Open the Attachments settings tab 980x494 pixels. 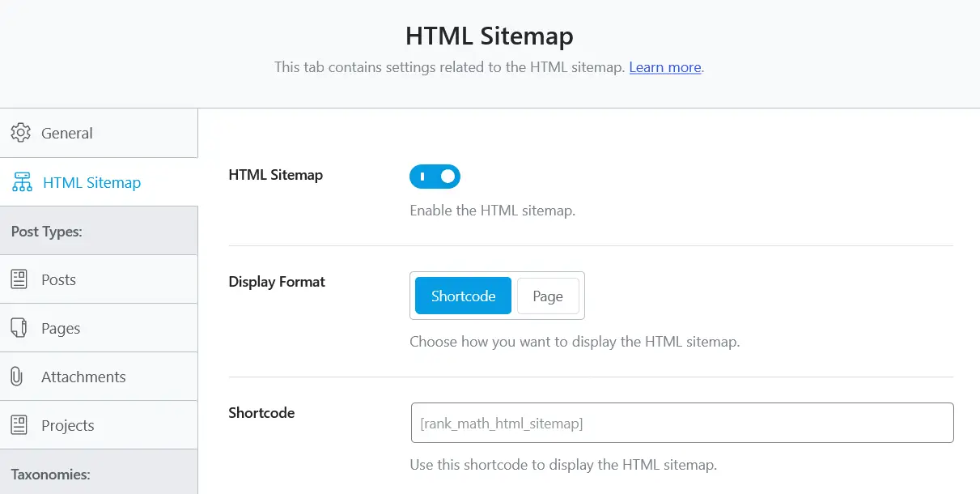[x=99, y=377]
